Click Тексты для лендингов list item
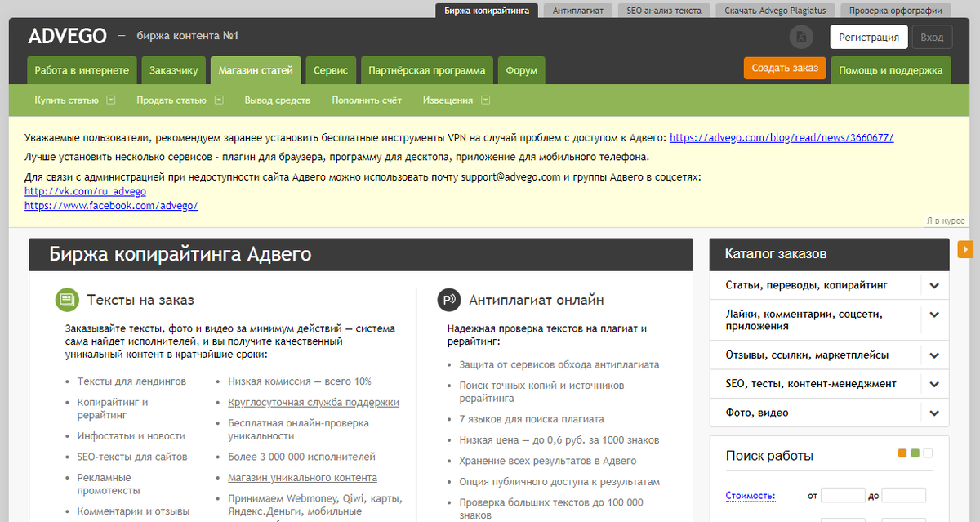Image resolution: width=980 pixels, height=522 pixels. (131, 381)
